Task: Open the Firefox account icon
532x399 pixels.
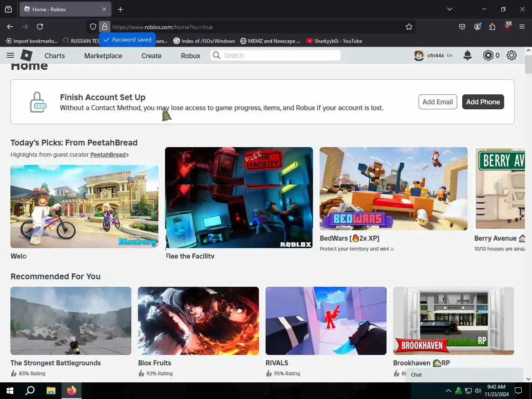Action: (x=477, y=27)
